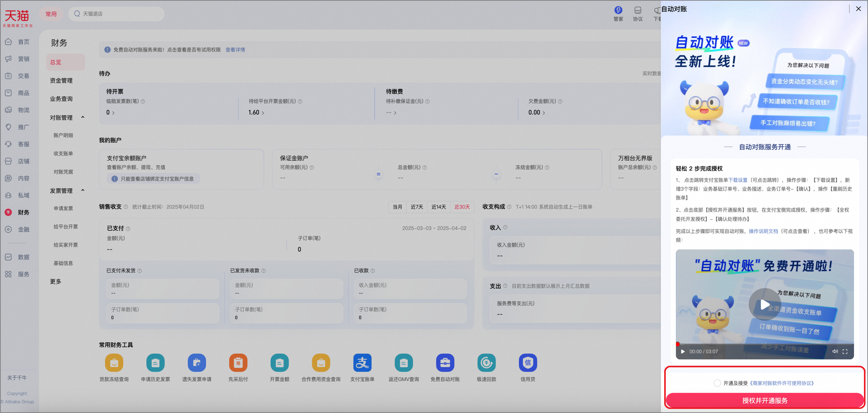Click the 授权并开通服务 button
The height and width of the screenshot is (413, 868).
point(765,400)
